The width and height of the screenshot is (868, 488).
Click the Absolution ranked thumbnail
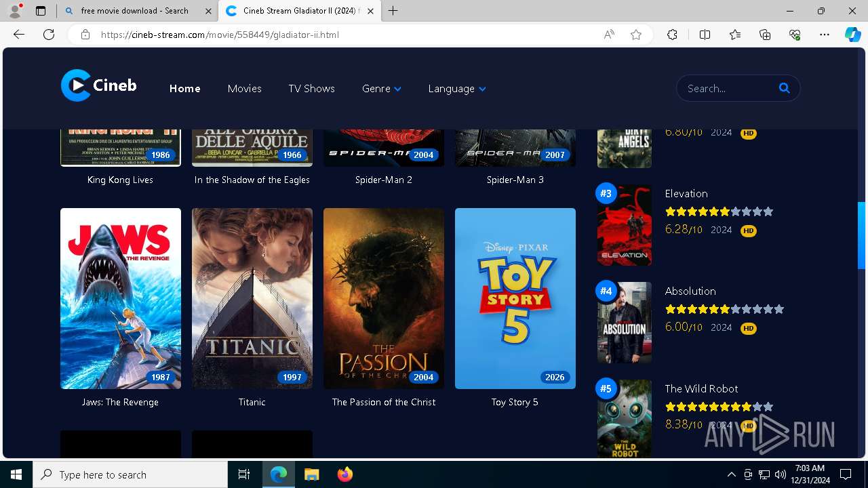point(625,323)
